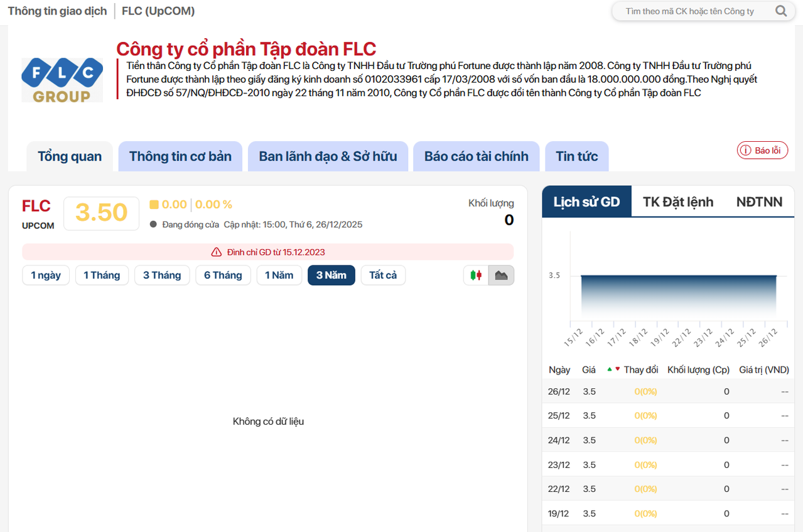Image resolution: width=803 pixels, height=532 pixels.
Task: Click the search magnifier icon
Action: click(x=781, y=11)
